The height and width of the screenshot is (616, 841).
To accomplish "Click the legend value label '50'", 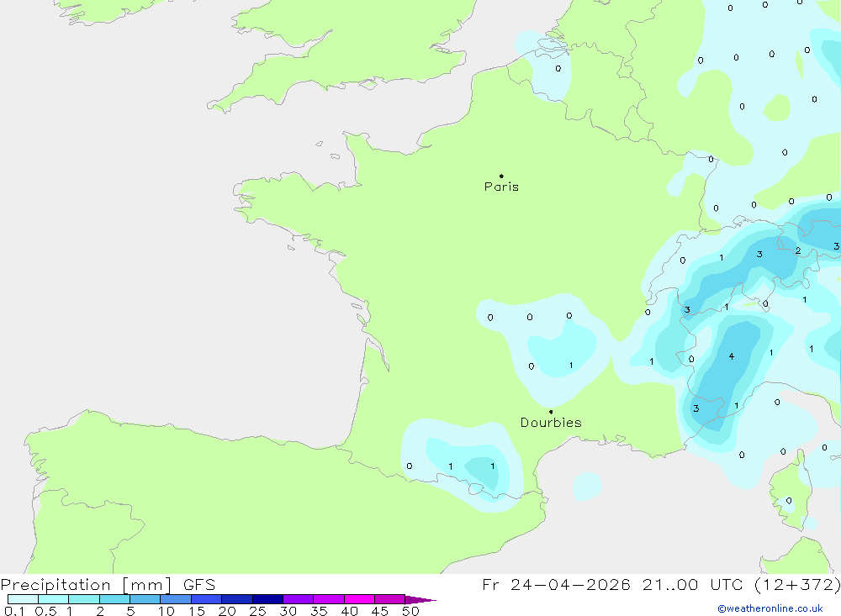I will [x=410, y=611].
